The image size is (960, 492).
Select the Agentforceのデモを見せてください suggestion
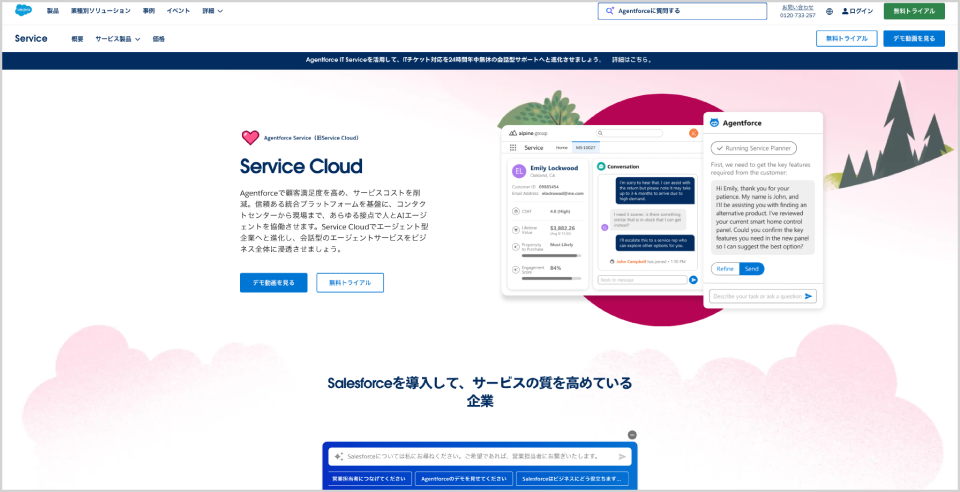tap(463, 479)
